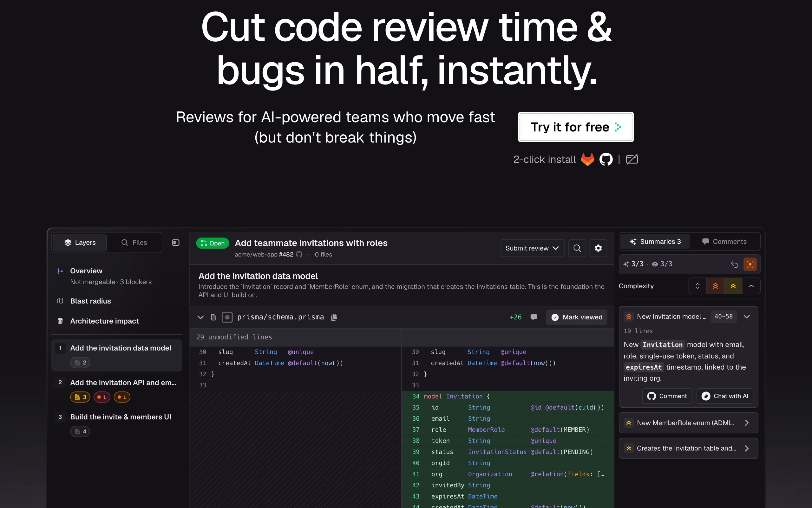The height and width of the screenshot is (508, 812).
Task: Collapse the prisma/schema.prisma file chevron
Action: point(201,317)
